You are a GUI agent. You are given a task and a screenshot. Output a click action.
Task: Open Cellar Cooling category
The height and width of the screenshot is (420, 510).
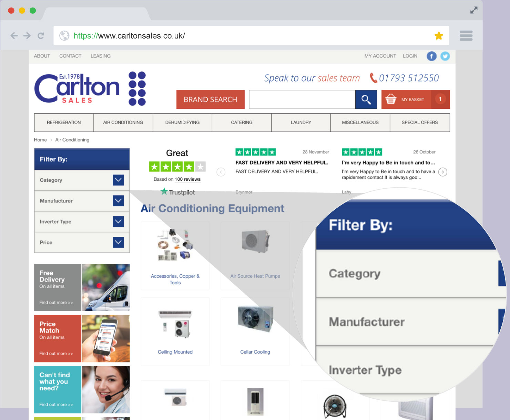click(255, 332)
